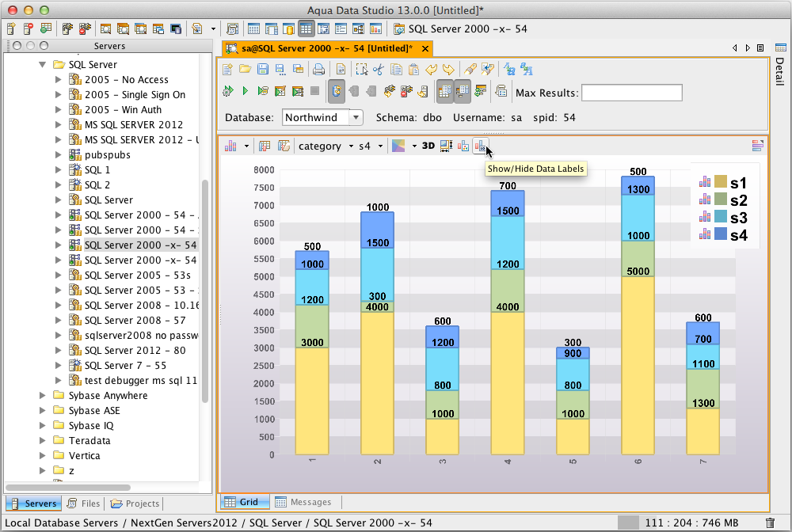792x532 pixels.
Task: Open the category axis dropdown
Action: (x=326, y=146)
